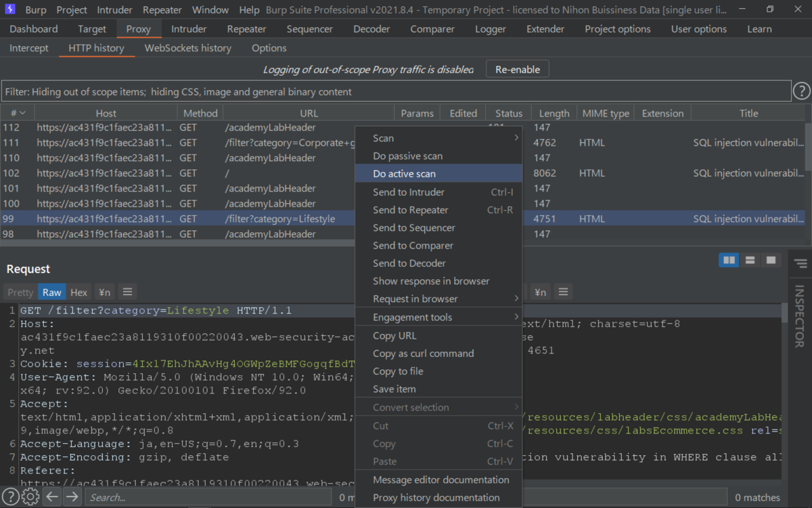Viewport: 812px width, 508px height.
Task: Expand the INSPECTOR side panel
Action: [800, 316]
